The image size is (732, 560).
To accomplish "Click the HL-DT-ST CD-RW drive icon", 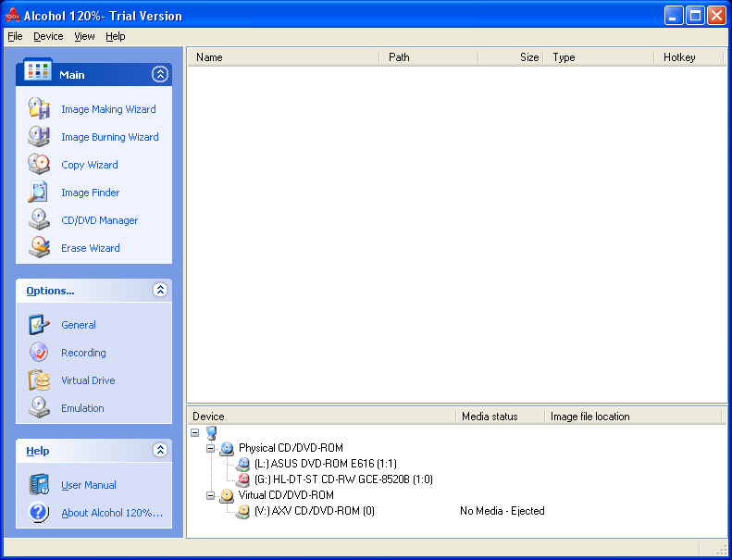I will point(242,479).
